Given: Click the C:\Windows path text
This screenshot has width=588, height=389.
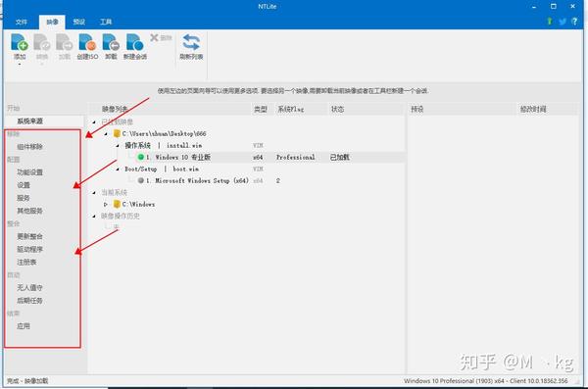Looking at the screenshot, I should (x=139, y=205).
